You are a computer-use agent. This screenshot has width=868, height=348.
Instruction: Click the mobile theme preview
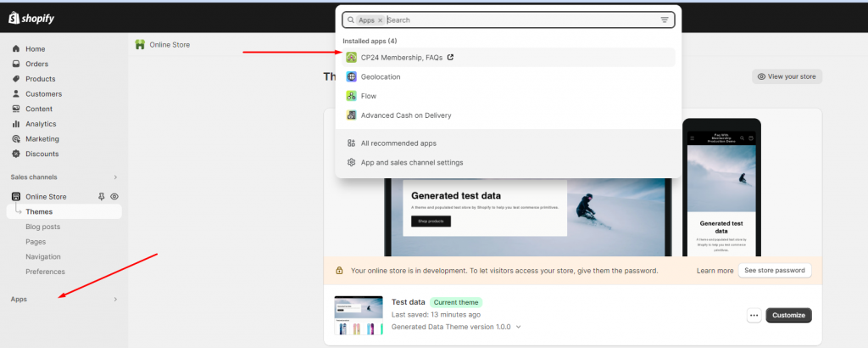721,188
